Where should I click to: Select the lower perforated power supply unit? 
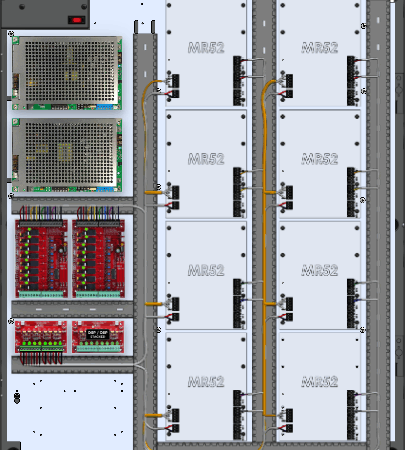(x=67, y=155)
